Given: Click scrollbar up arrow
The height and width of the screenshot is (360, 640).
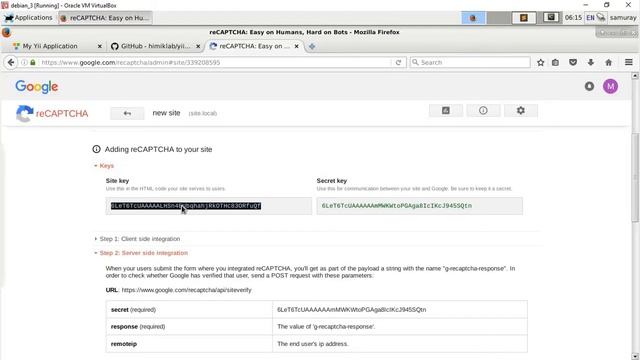Looking at the screenshot, I should click(635, 76).
